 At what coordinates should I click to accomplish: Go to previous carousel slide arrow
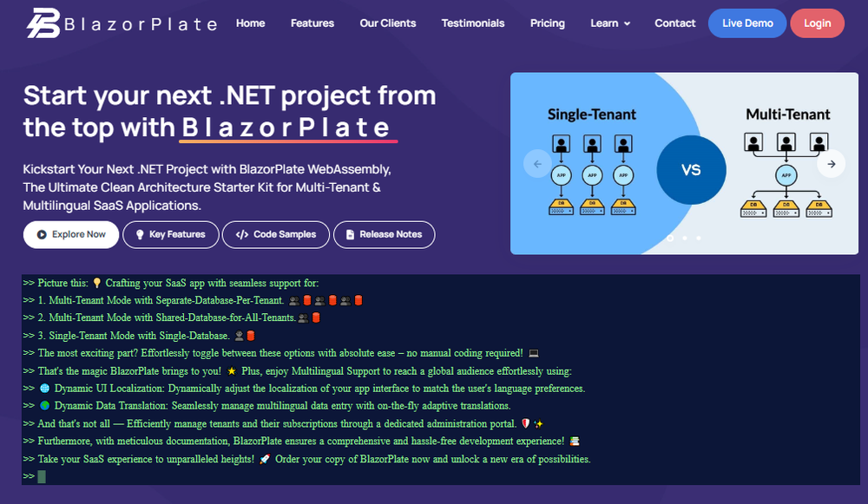click(537, 164)
